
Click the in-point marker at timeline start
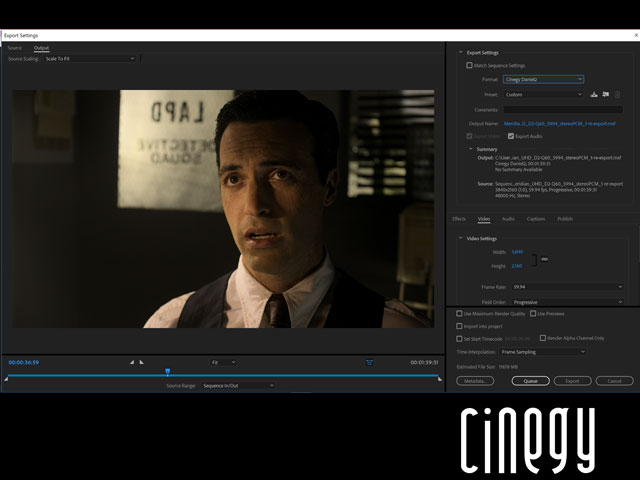coord(6,379)
